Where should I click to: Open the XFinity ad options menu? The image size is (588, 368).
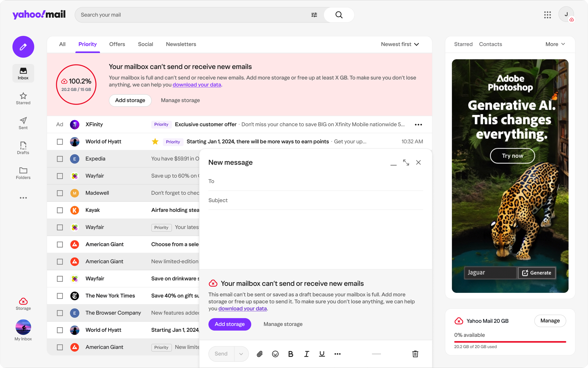pyautogui.click(x=418, y=125)
